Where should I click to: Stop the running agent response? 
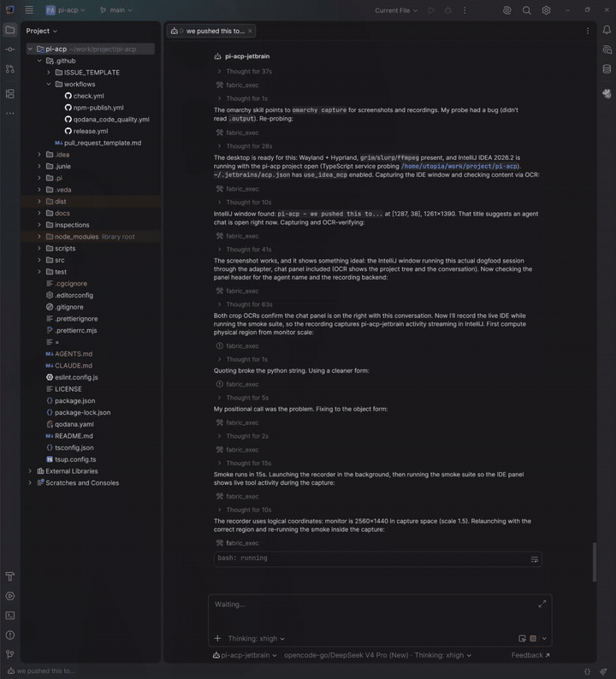pos(533,638)
